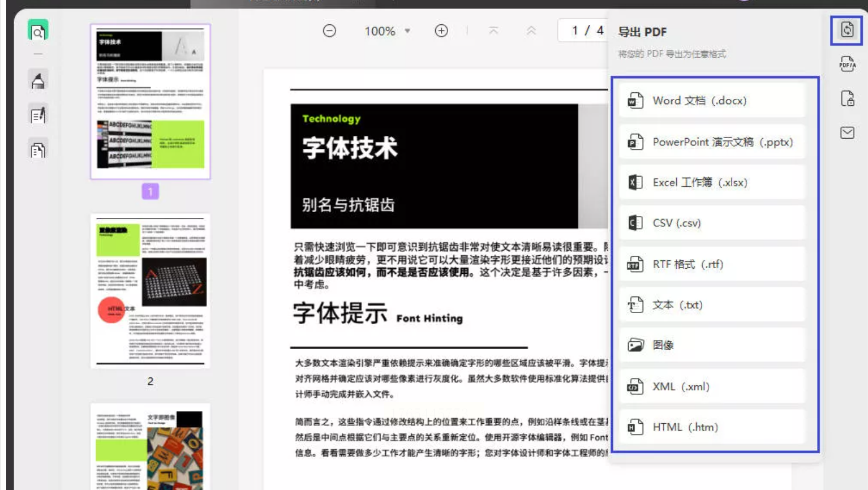The width and height of the screenshot is (868, 490).
Task: Click the Export PDF convert icon
Action: coord(846,30)
